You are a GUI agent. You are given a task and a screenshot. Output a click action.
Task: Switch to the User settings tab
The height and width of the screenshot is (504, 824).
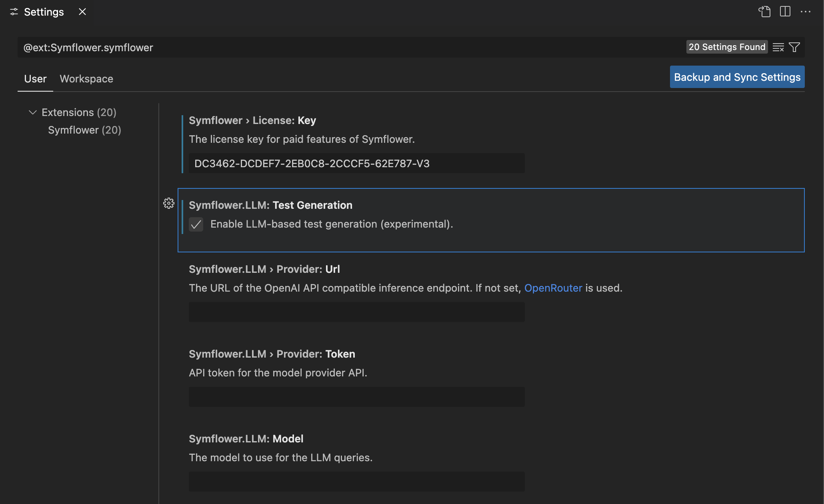tap(35, 79)
